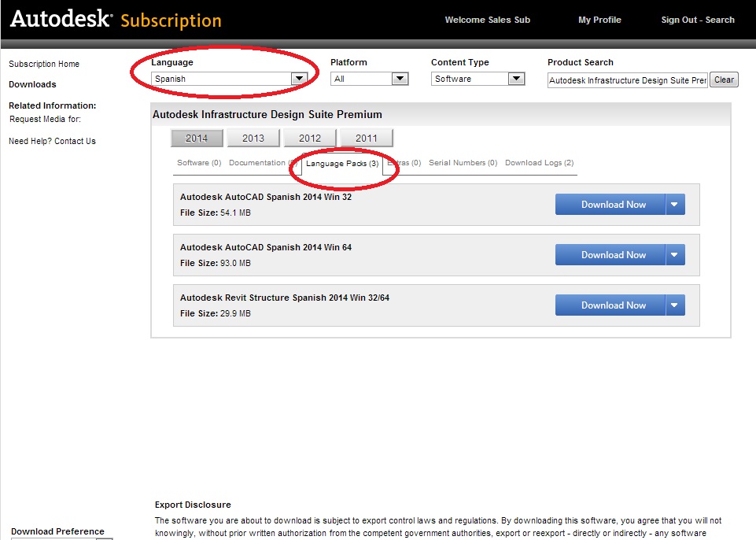
Task: Select the 2013 version tab
Action: click(x=253, y=138)
